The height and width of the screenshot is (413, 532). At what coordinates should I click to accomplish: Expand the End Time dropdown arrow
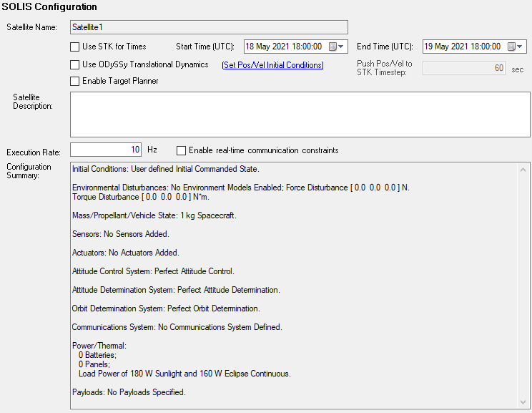521,47
